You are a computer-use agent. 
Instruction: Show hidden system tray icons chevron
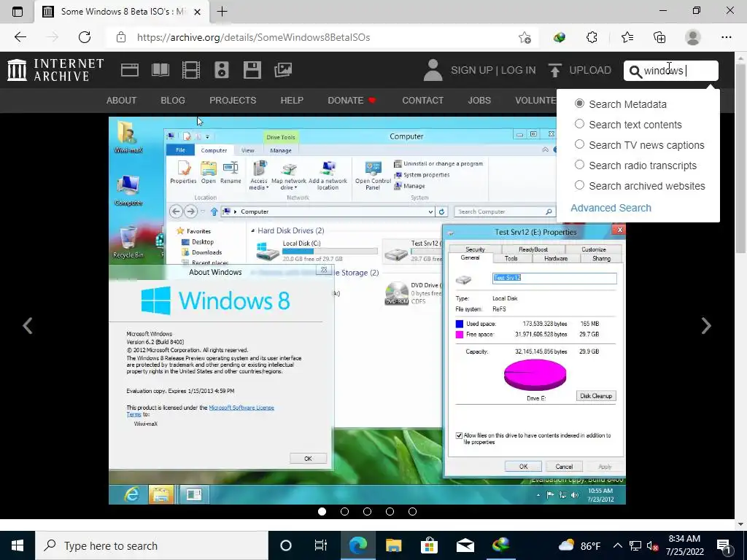pos(617,545)
